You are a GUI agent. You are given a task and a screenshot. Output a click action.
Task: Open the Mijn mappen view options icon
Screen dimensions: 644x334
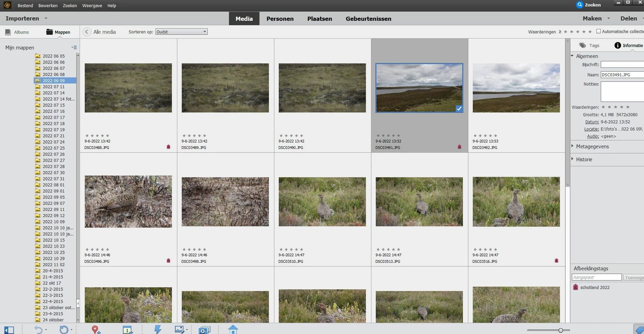[x=74, y=47]
